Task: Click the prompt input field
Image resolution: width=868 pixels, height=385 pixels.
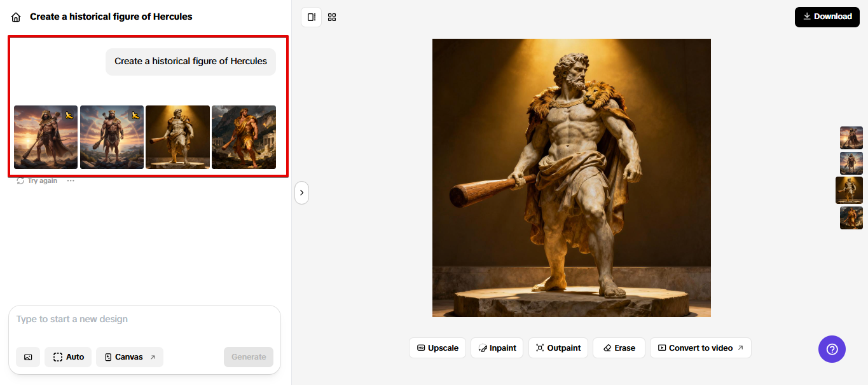Action: point(144,319)
